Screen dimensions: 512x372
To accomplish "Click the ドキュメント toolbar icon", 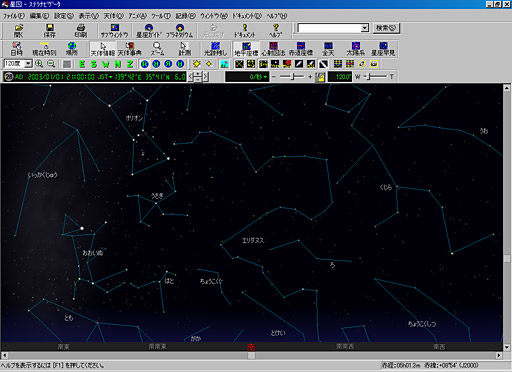I will (245, 30).
